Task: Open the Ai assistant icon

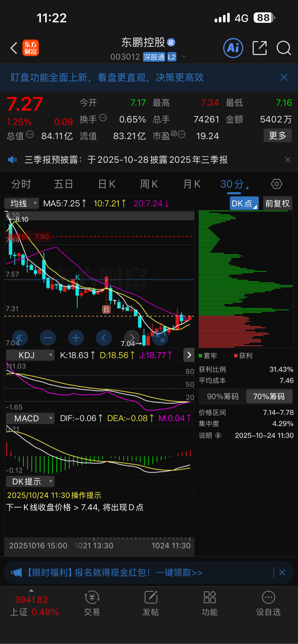Action: click(x=233, y=48)
